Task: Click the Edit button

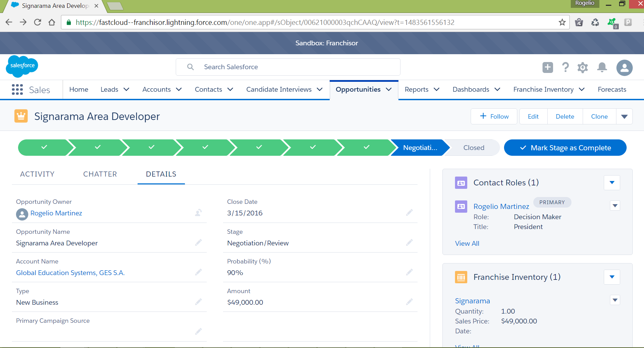Action: point(533,117)
